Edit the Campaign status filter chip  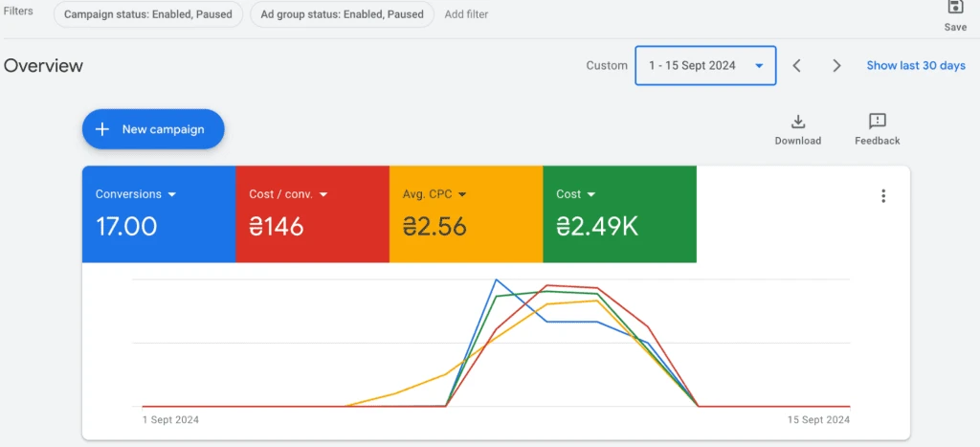tap(148, 14)
